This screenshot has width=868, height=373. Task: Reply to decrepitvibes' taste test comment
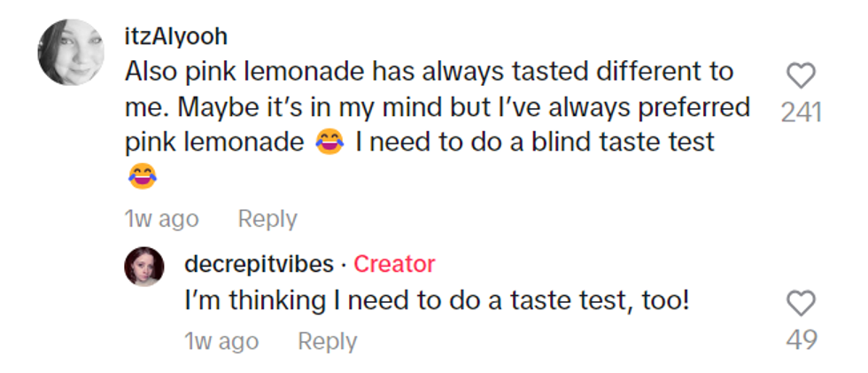[x=327, y=341]
